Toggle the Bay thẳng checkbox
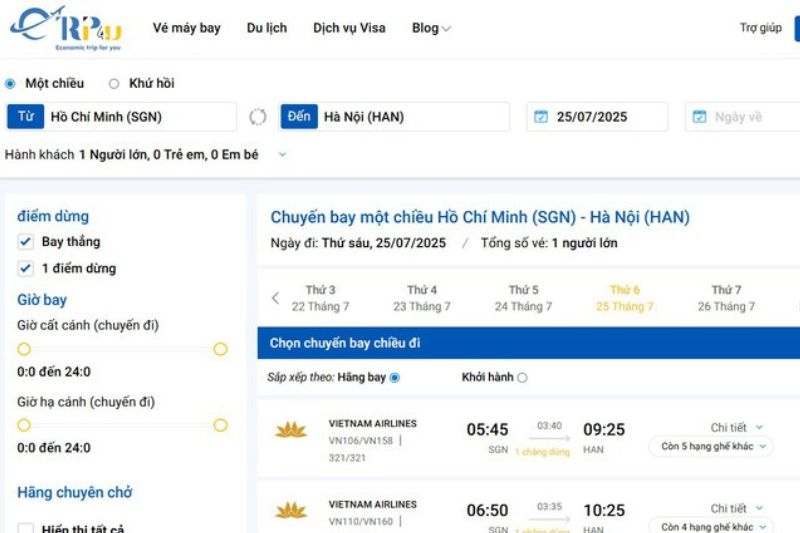This screenshot has width=800, height=533. pyautogui.click(x=26, y=242)
